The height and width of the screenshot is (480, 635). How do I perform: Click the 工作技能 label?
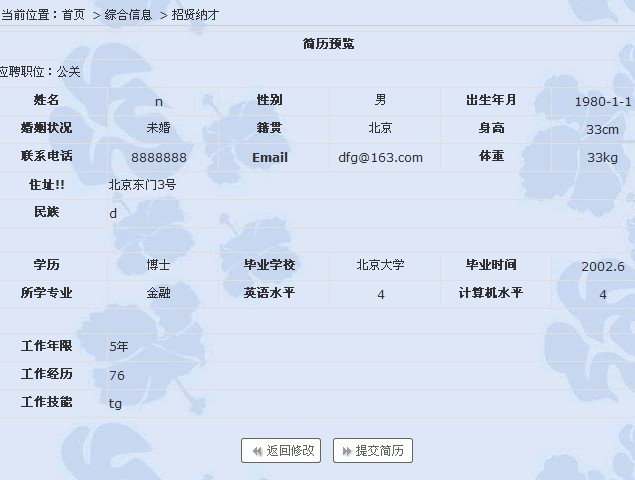47,402
